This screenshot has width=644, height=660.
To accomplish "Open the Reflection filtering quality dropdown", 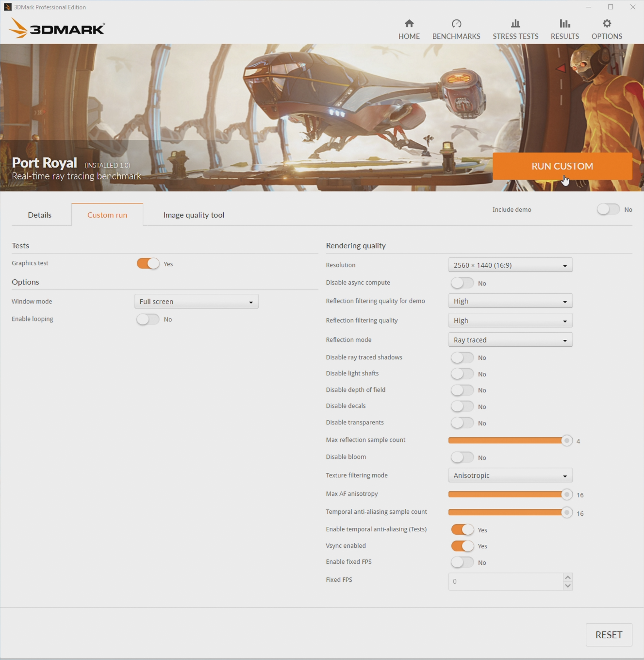I will (x=510, y=320).
